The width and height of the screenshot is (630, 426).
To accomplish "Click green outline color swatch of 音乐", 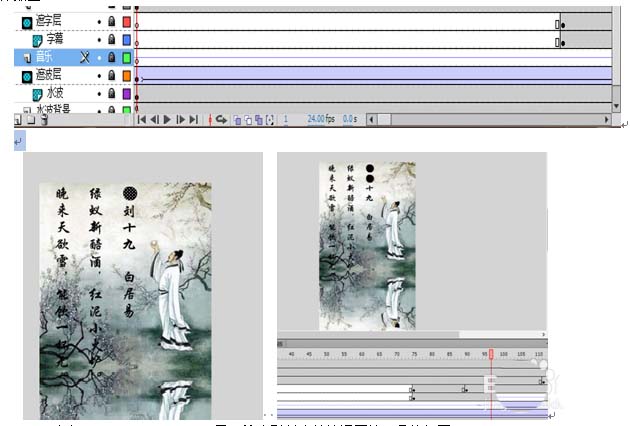I will [127, 58].
